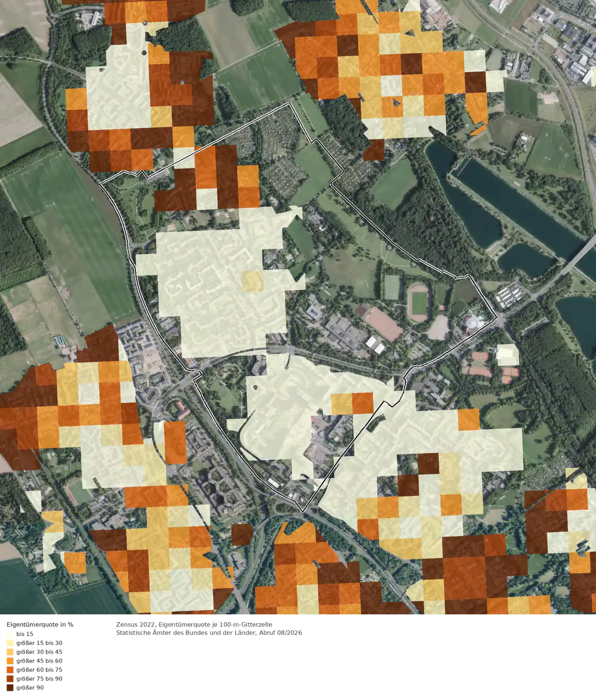Click the legend title "Eigentümerquote in %"
This screenshot has width=596, height=700.
click(40, 625)
